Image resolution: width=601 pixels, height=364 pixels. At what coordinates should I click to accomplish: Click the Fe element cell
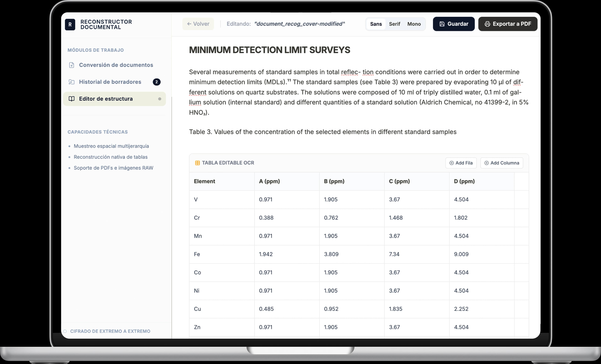point(222,254)
